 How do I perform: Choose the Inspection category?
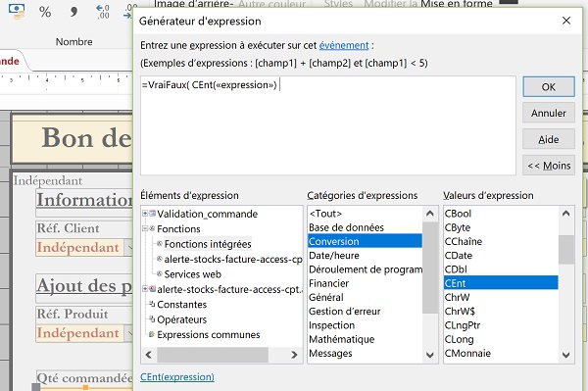pyautogui.click(x=365, y=325)
